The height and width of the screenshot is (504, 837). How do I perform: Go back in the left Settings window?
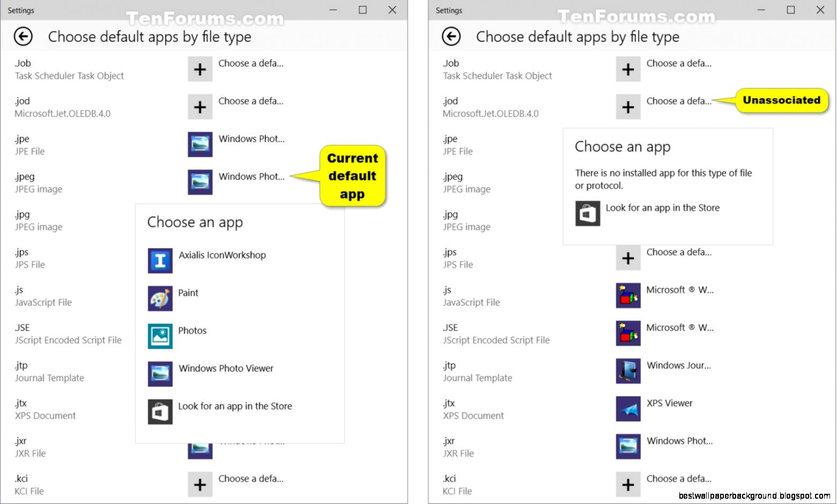[23, 36]
